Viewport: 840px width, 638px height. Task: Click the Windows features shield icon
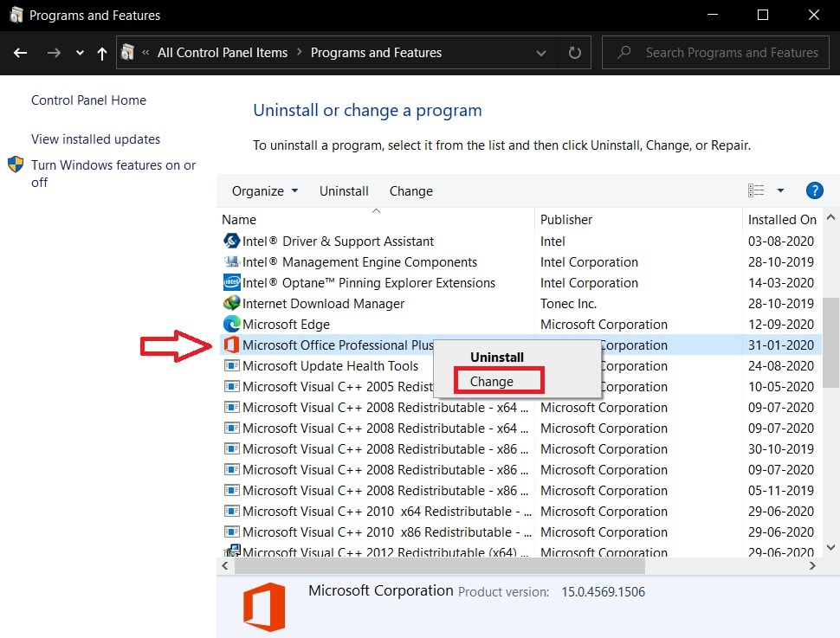[16, 164]
